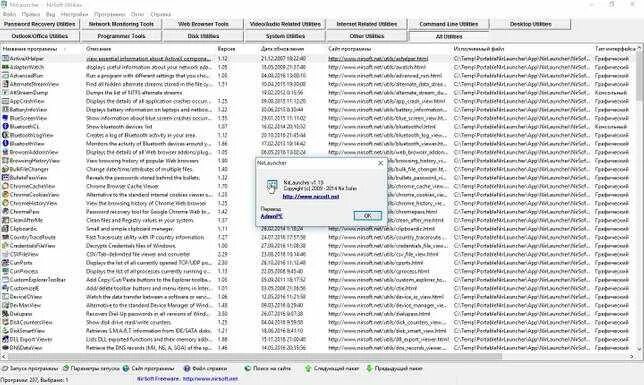
Task: Switch to Password Recovery Utilities tab
Action: click(x=39, y=24)
